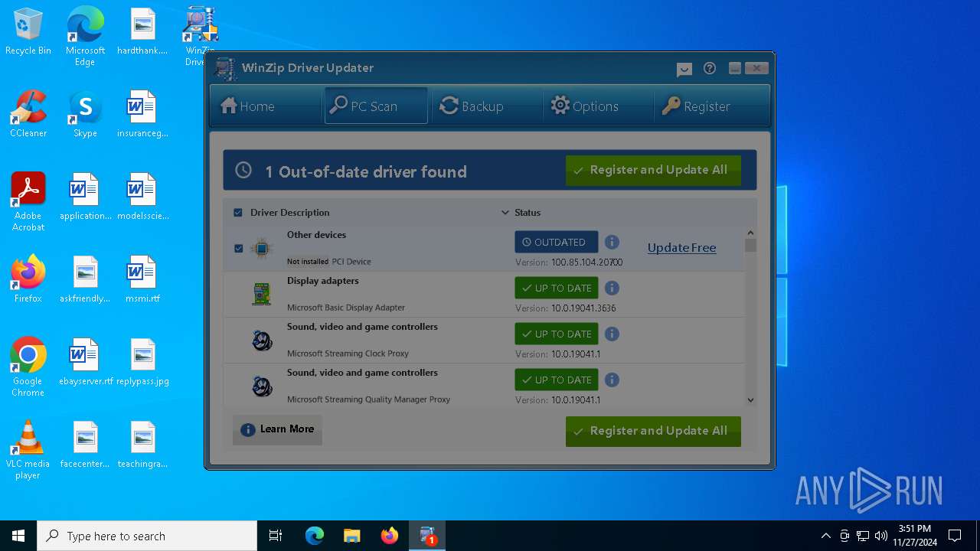Show hidden tray icons chevron
The image size is (980, 551).
pyautogui.click(x=825, y=536)
